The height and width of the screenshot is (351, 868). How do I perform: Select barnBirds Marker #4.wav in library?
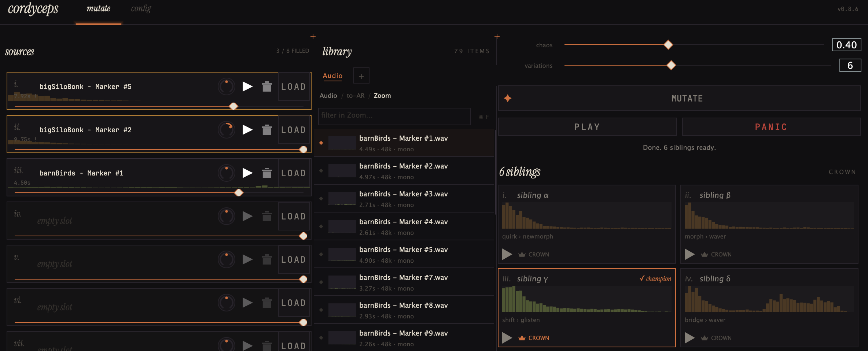404,226
